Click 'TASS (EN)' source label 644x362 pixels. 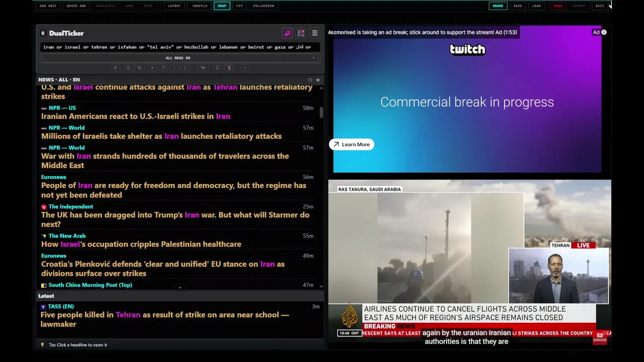(61, 306)
